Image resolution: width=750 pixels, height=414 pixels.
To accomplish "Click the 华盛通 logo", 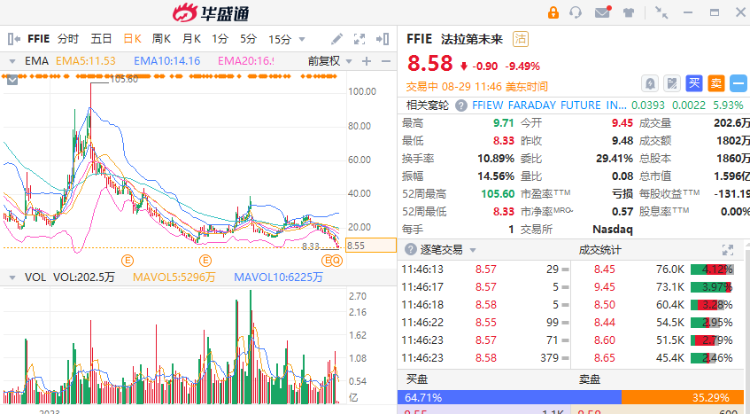I will point(211,13).
